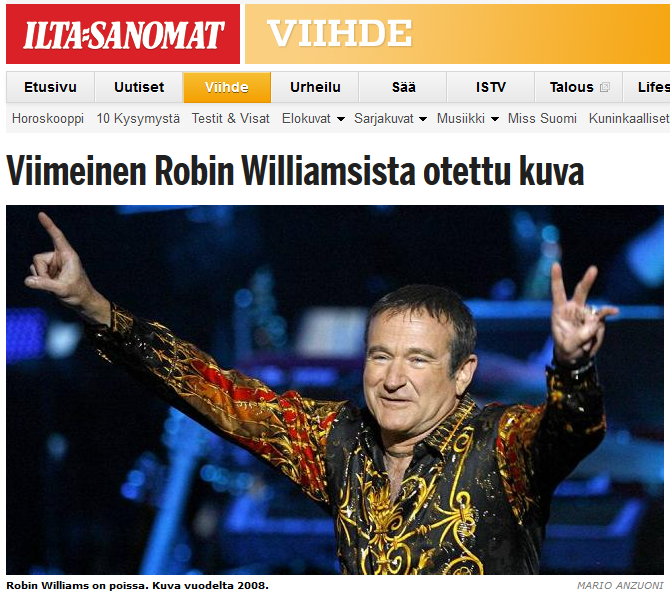Click the article headline about Robin Williams
Screen dimensions: 670x599
point(295,171)
